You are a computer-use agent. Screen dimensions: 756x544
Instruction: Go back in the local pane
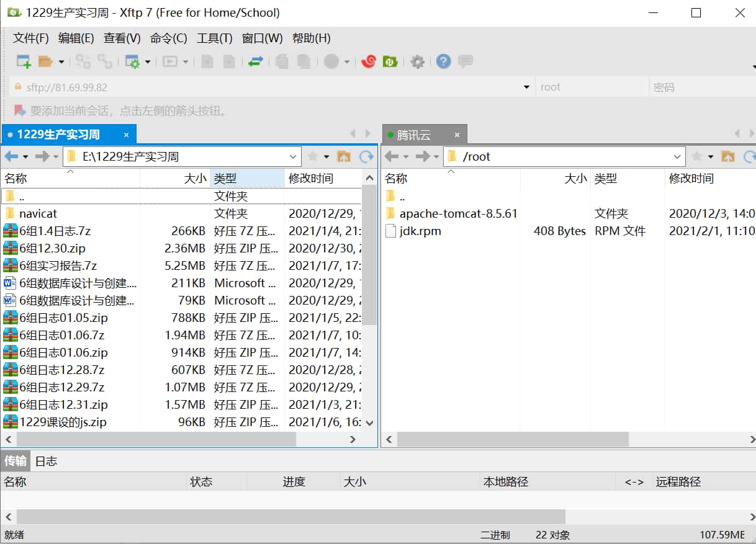(x=11, y=156)
